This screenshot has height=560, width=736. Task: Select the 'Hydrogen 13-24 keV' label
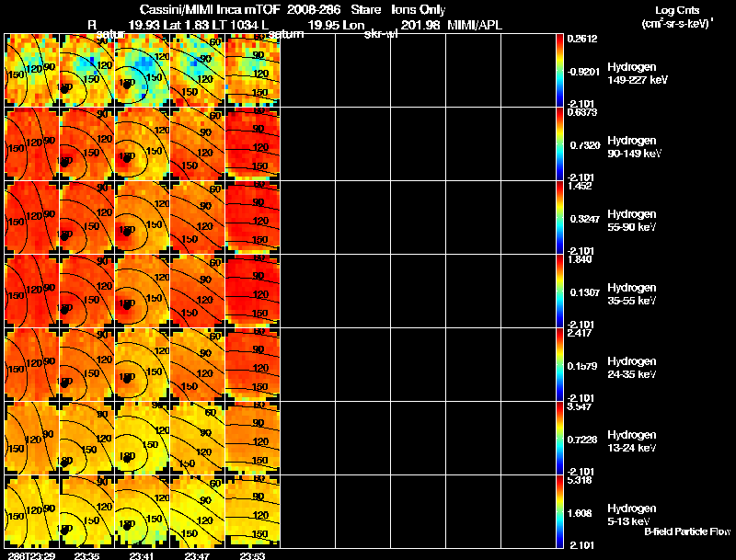click(x=632, y=441)
